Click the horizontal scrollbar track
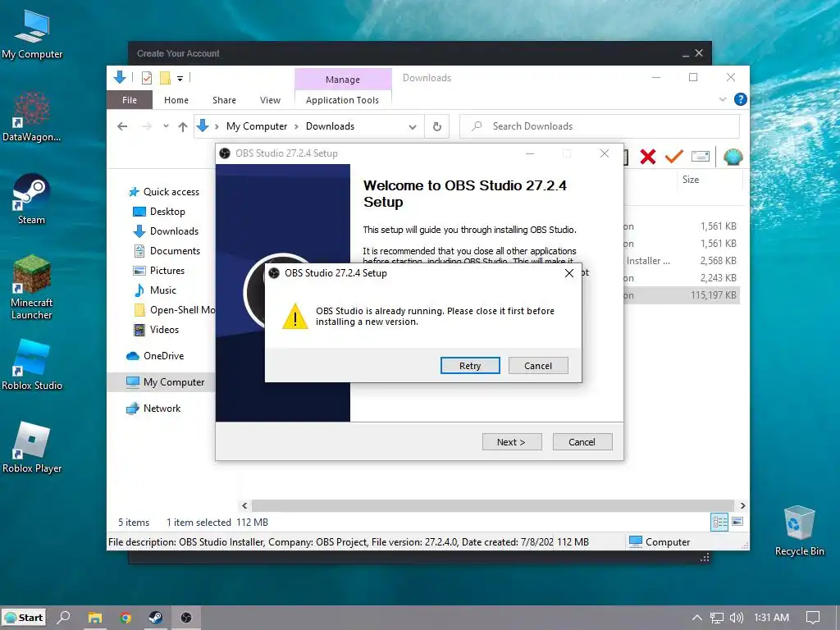The width and height of the screenshot is (840, 630). tap(493, 505)
